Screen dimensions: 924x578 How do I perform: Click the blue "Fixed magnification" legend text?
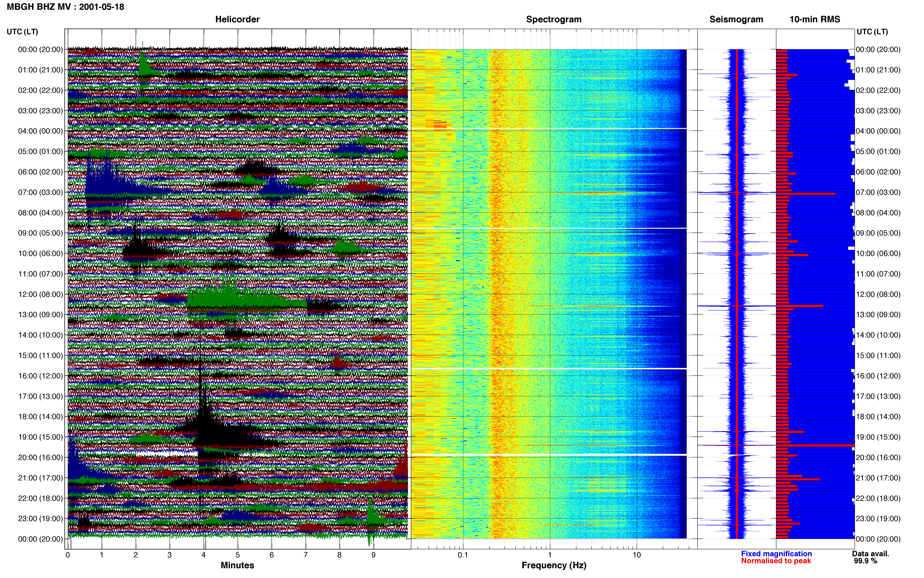[x=776, y=554]
